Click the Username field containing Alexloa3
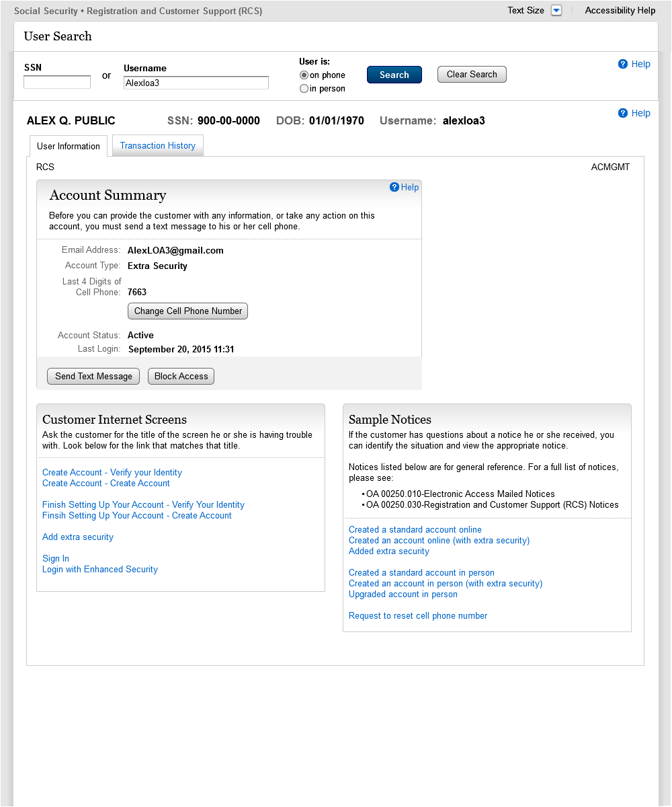This screenshot has height=807, width=672. [196, 83]
